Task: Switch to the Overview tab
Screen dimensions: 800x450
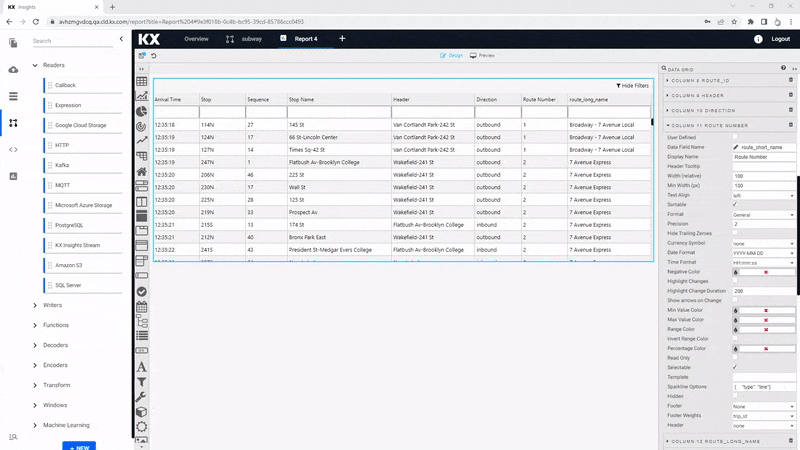Action: [196, 39]
